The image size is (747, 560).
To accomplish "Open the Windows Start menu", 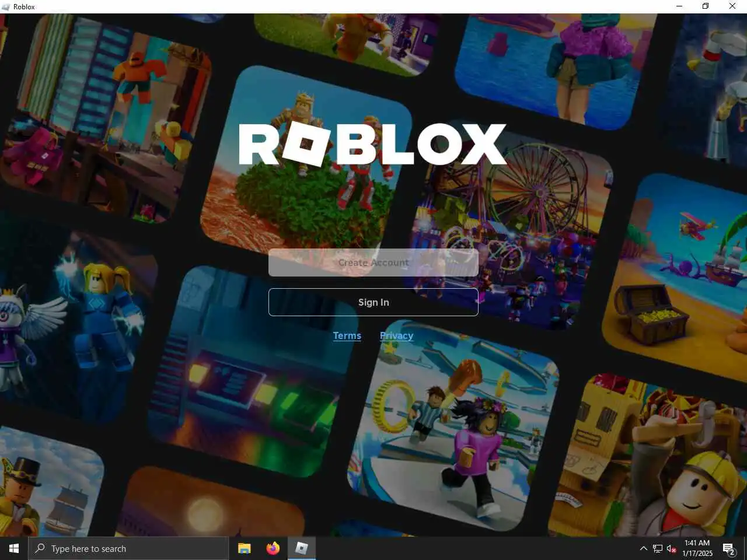I will point(14,548).
